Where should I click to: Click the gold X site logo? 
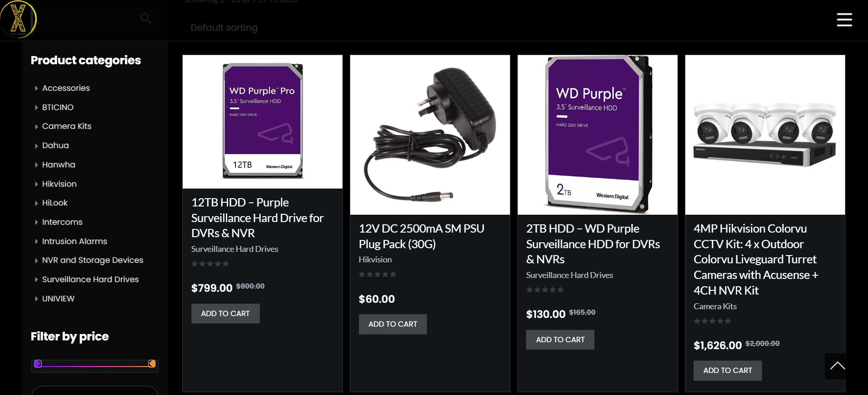pyautogui.click(x=18, y=19)
